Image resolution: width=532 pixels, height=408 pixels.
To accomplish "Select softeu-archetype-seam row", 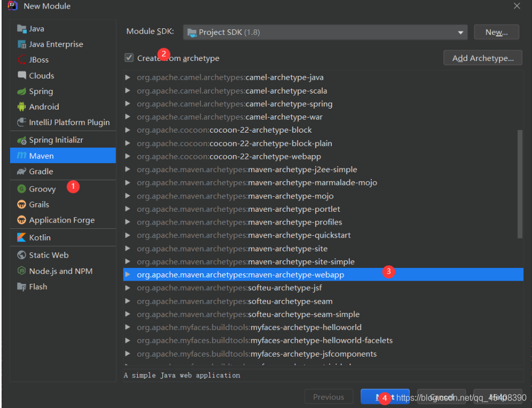I will [323, 301].
